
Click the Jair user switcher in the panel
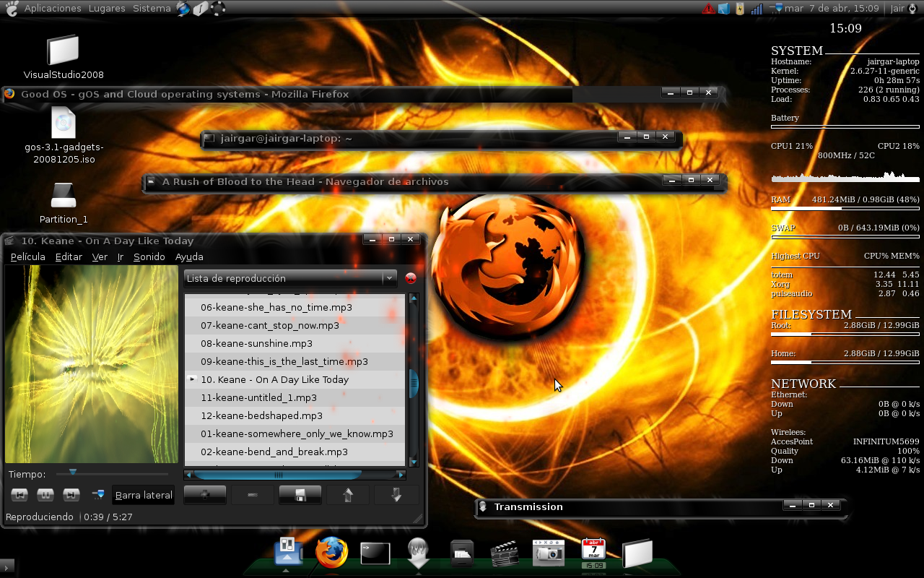tap(897, 9)
